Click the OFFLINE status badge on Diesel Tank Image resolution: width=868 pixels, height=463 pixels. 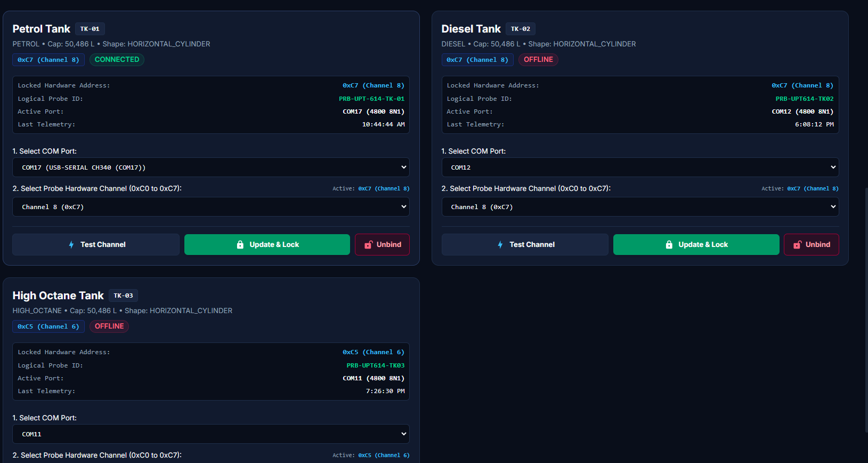[538, 60]
